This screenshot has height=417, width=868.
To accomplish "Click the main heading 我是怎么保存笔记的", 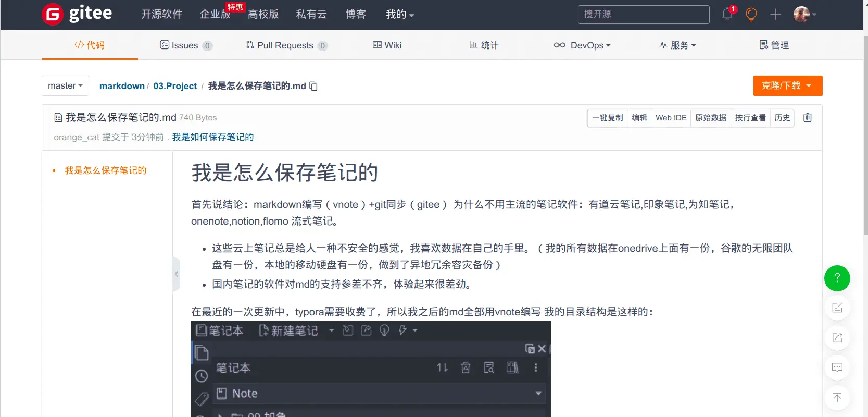I will [x=285, y=173].
